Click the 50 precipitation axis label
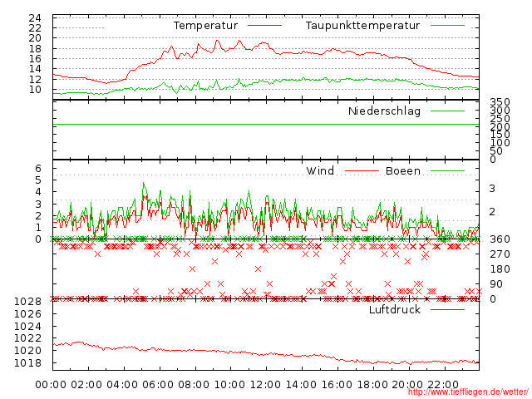Screen dimensions: 532x399 click(496, 151)
